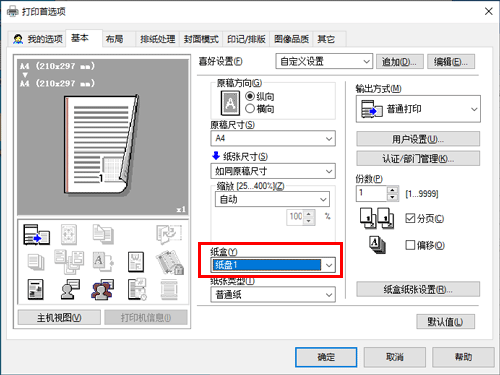
Task: Expand the 纸张尺寸 如同原稿尺寸 dropdown
Action: pos(273,171)
